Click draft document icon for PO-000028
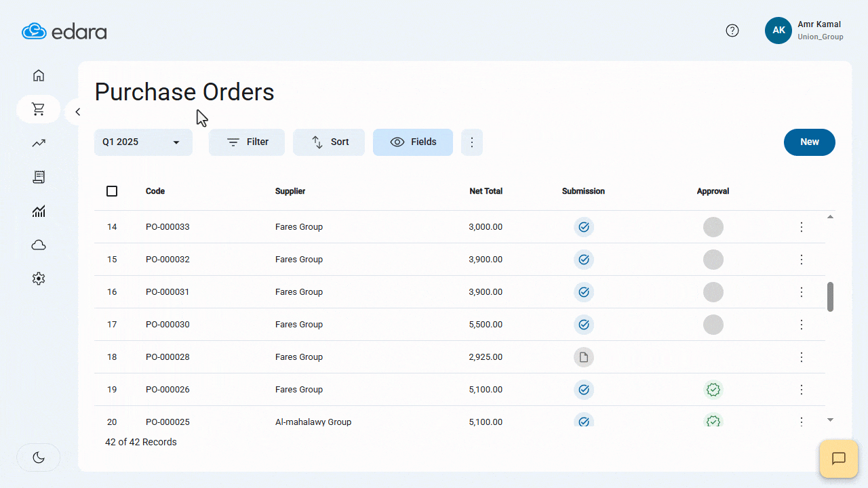 click(584, 357)
